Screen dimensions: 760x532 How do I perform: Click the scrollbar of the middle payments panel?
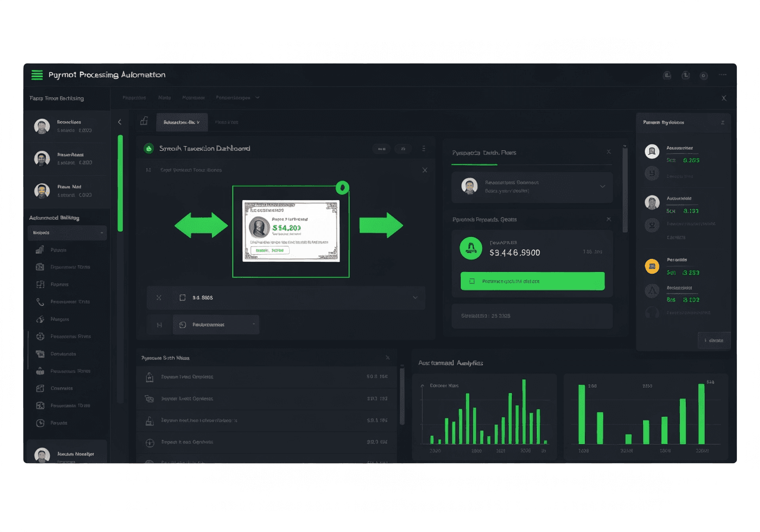tap(625, 190)
